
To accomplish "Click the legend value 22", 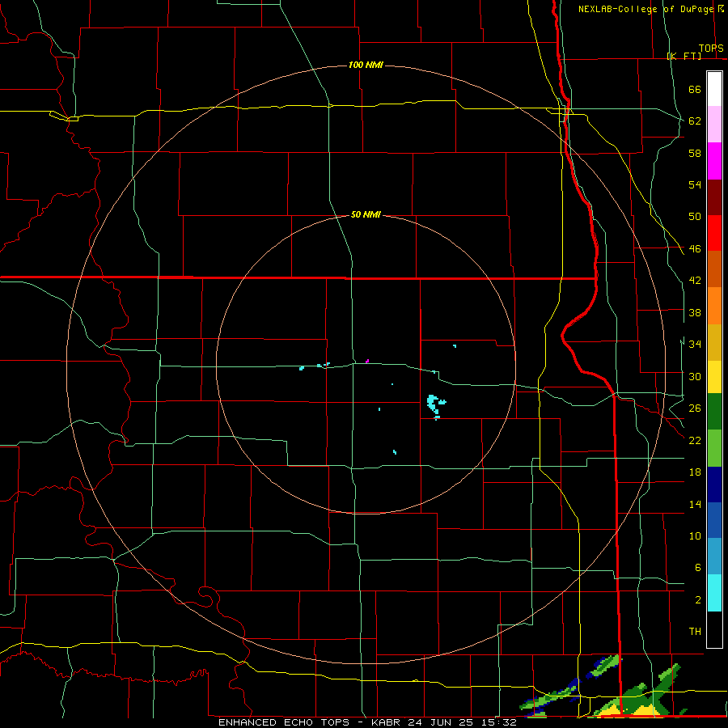I will click(x=695, y=440).
